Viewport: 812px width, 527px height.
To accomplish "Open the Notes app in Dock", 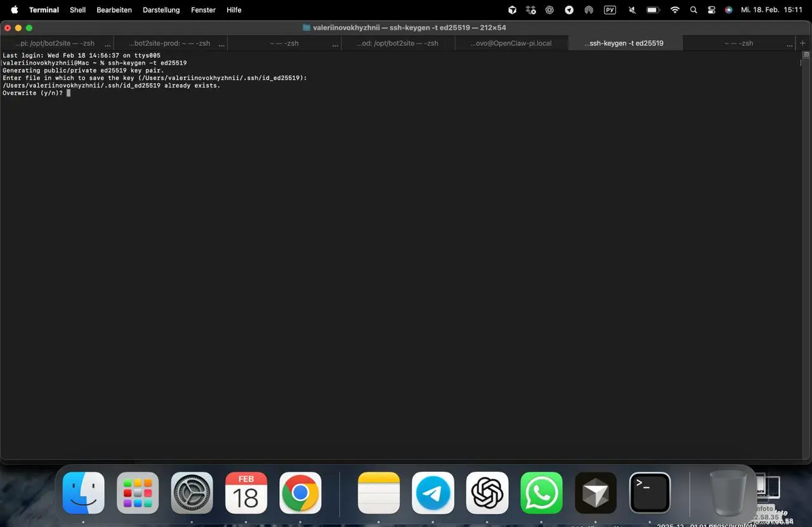I will point(379,493).
